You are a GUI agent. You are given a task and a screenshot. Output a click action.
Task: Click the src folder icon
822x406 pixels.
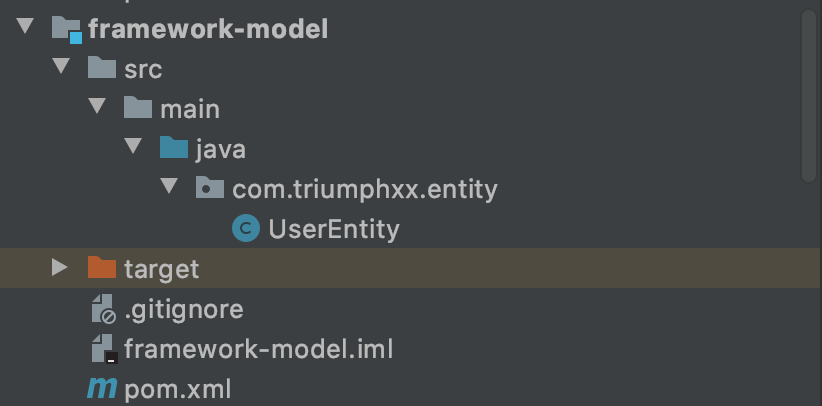[102, 69]
